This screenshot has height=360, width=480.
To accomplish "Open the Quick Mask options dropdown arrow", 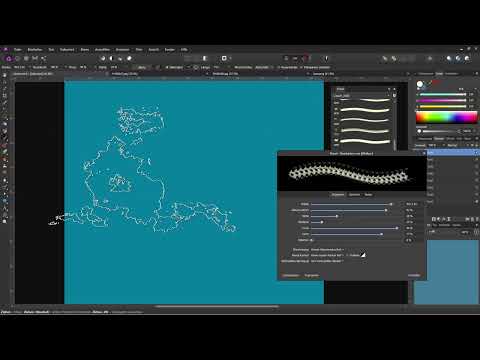I will point(231,58).
